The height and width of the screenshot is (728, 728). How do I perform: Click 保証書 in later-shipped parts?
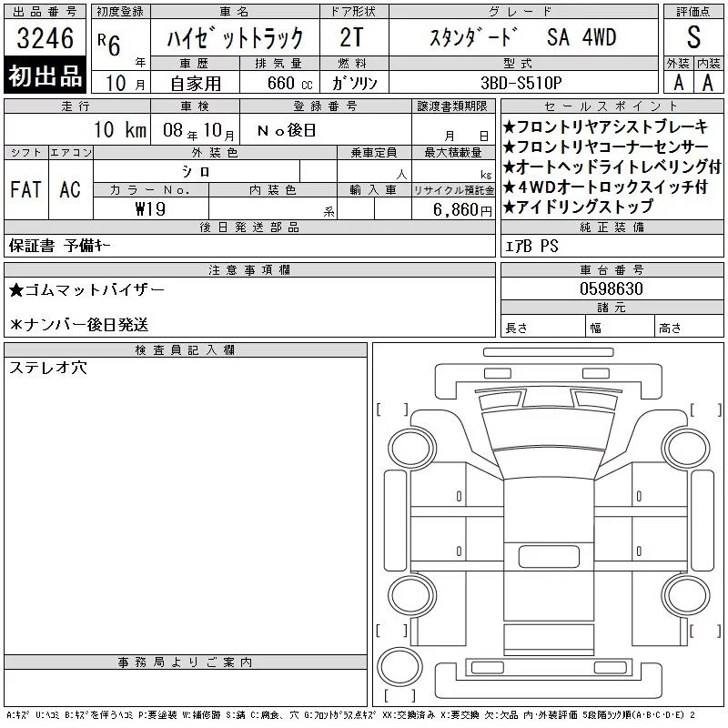coord(32,246)
